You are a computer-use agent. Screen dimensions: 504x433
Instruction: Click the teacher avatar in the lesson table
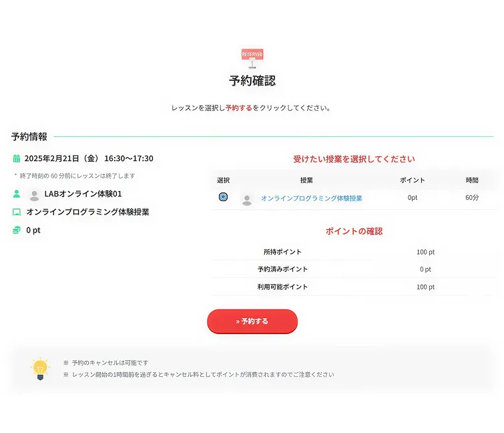246,198
